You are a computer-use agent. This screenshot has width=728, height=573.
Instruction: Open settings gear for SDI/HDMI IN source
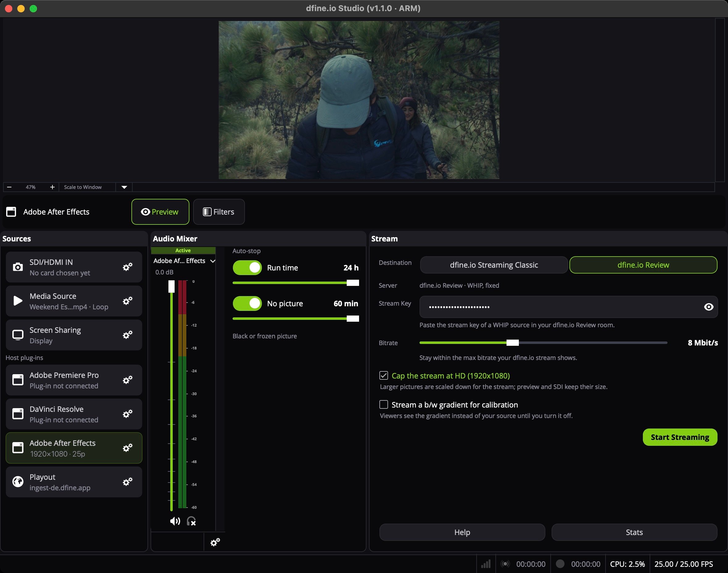[x=127, y=267]
